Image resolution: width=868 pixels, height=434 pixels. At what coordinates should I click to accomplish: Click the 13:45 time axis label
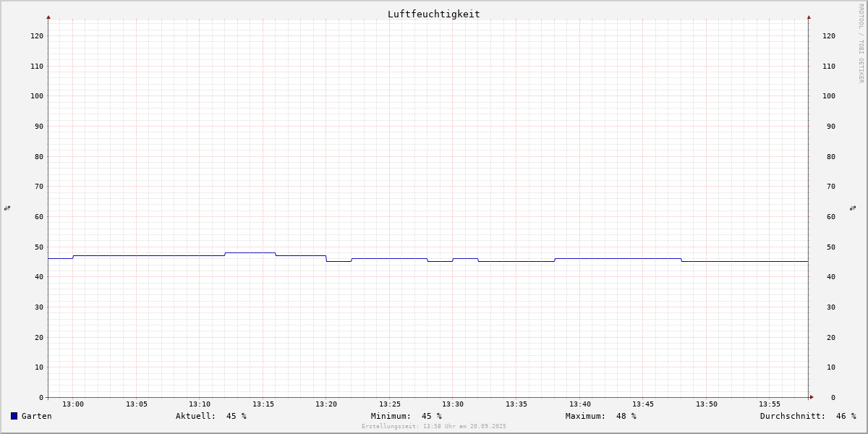coord(643,404)
